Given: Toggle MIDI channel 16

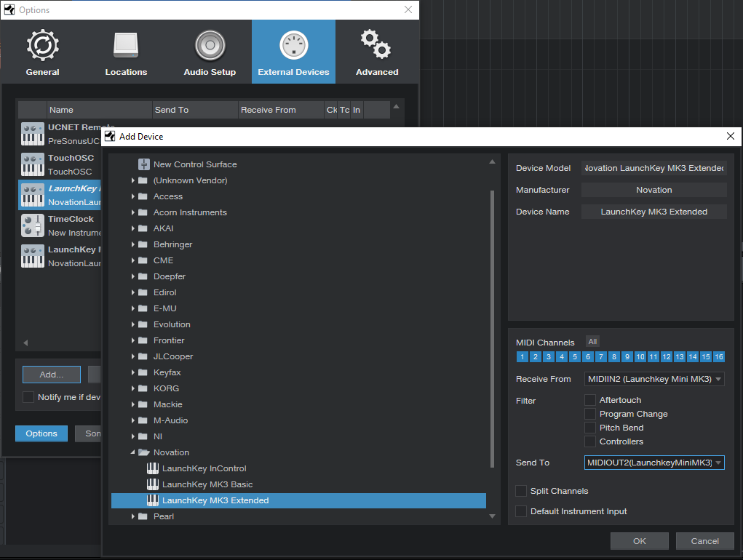Looking at the screenshot, I should click(719, 357).
